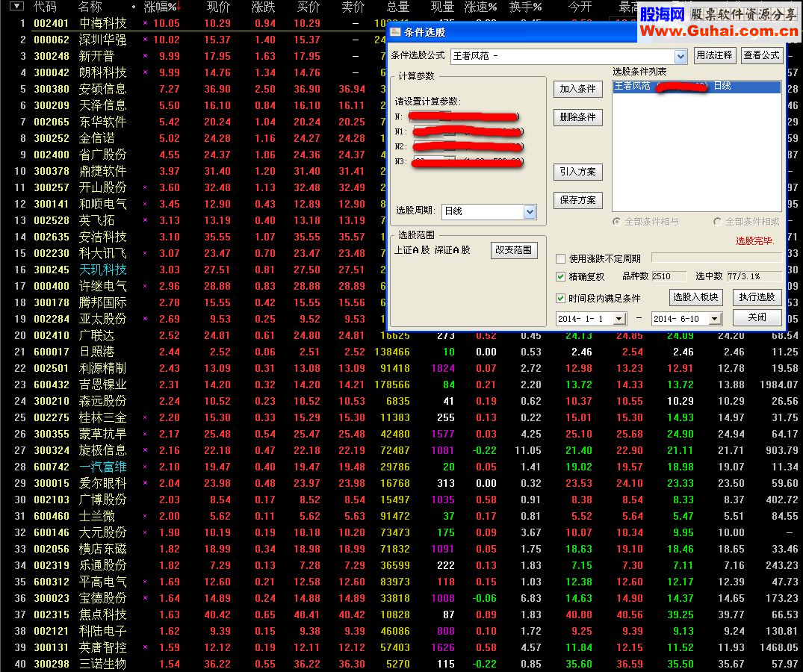Open the start date 2014-1-1 dropdown arrow
Viewport: 803px width, 672px height.
[x=619, y=319]
